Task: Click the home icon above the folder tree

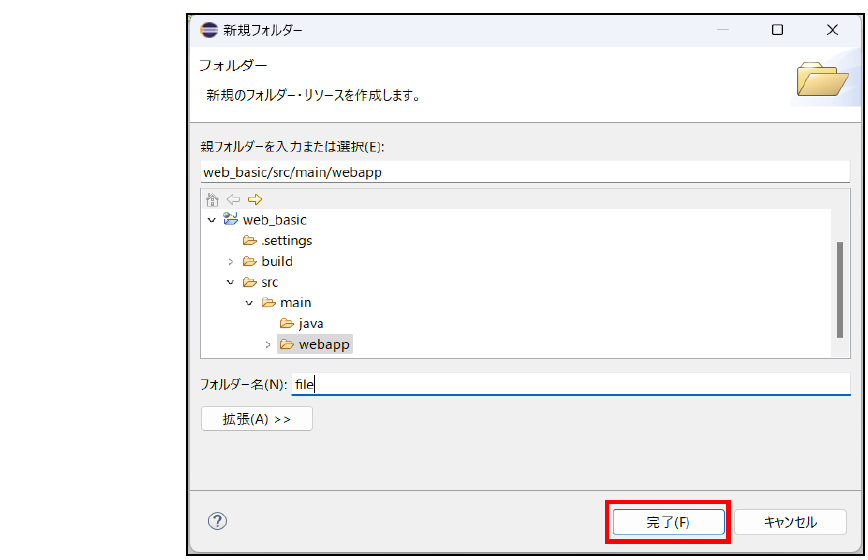Action: (212, 199)
